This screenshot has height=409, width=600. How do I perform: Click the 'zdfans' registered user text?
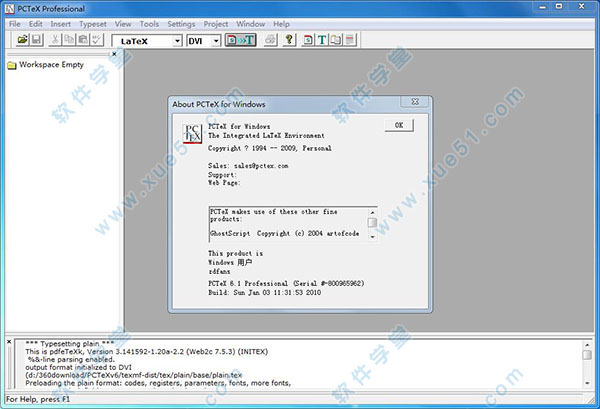219,272
